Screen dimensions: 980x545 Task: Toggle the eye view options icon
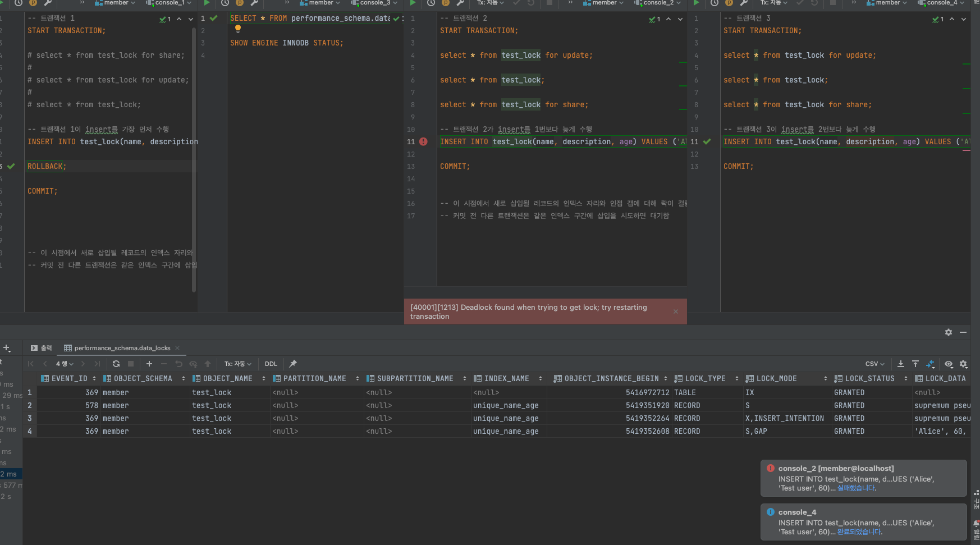pyautogui.click(x=949, y=364)
